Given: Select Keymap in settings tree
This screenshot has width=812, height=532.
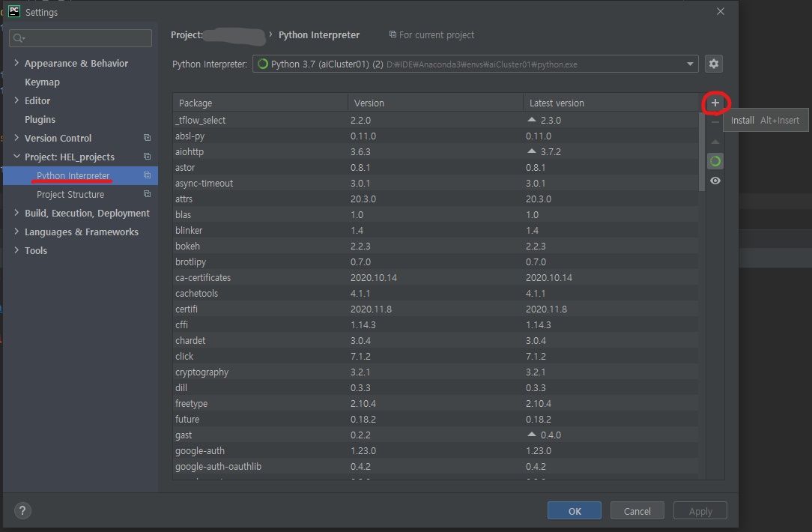Looking at the screenshot, I should pos(42,82).
